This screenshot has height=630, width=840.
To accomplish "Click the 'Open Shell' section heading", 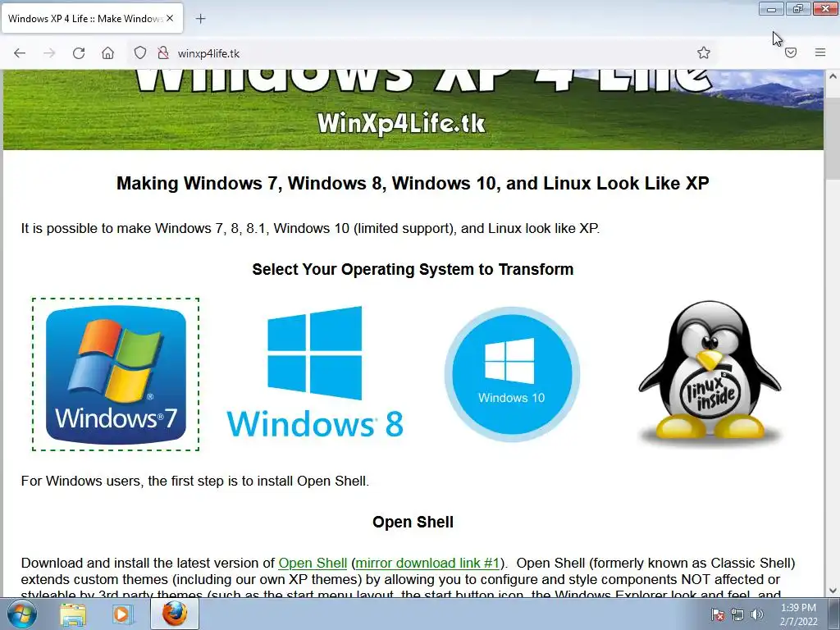I will click(x=413, y=522).
